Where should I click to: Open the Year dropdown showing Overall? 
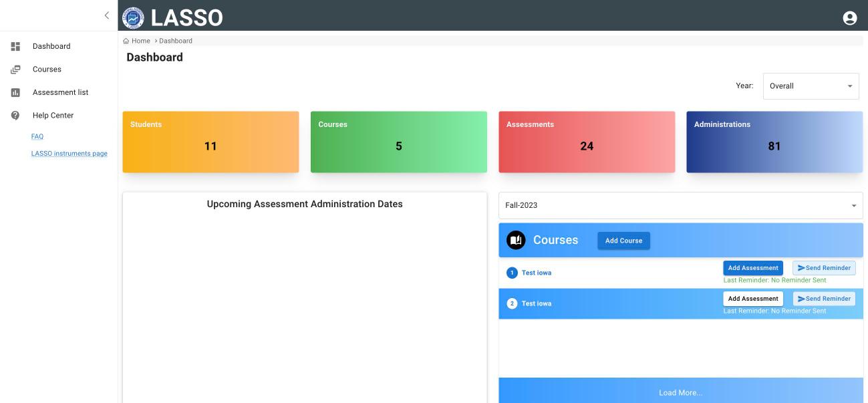pyautogui.click(x=811, y=86)
